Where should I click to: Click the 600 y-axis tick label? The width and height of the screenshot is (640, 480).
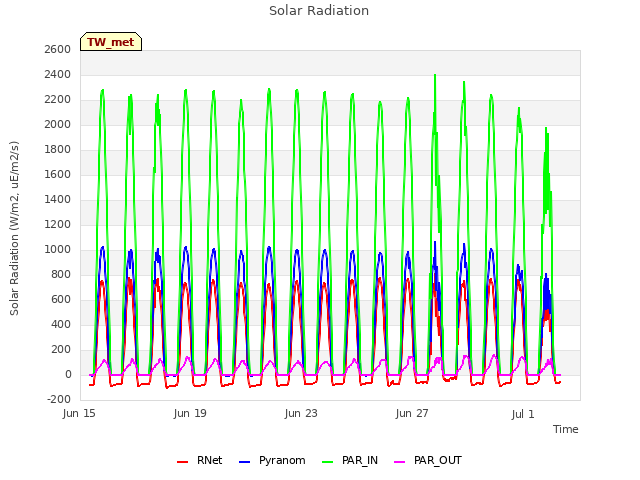pos(60,300)
